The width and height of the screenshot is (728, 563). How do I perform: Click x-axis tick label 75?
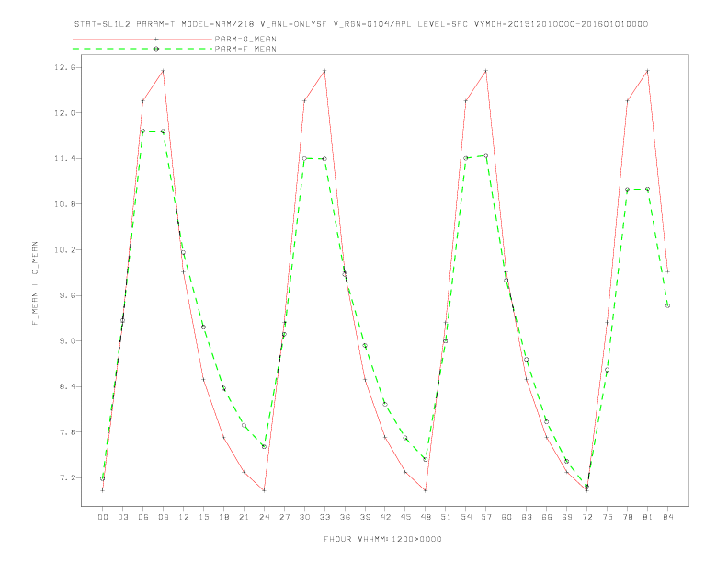pyautogui.click(x=608, y=517)
